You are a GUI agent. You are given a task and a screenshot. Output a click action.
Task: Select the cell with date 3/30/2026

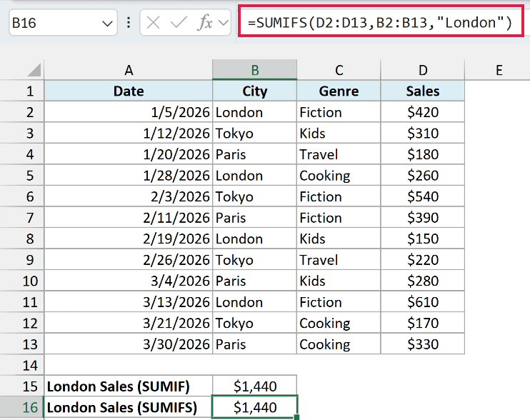[x=129, y=344]
